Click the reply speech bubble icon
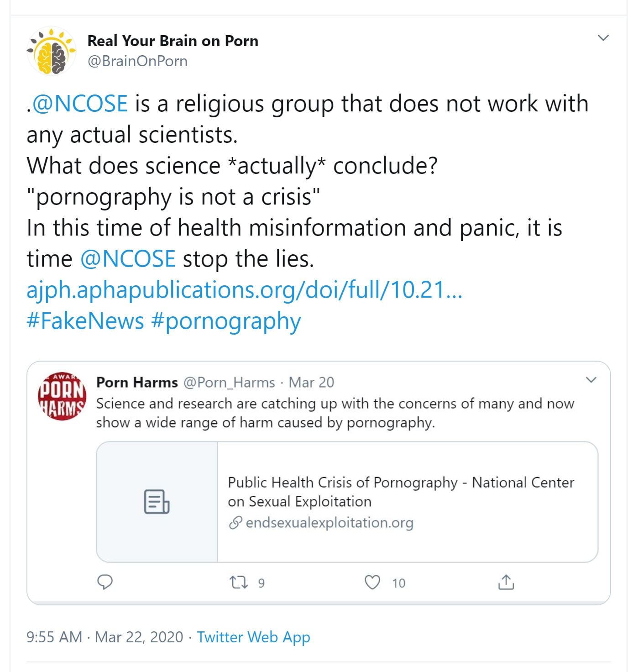This screenshot has height=672, width=633. 105,582
